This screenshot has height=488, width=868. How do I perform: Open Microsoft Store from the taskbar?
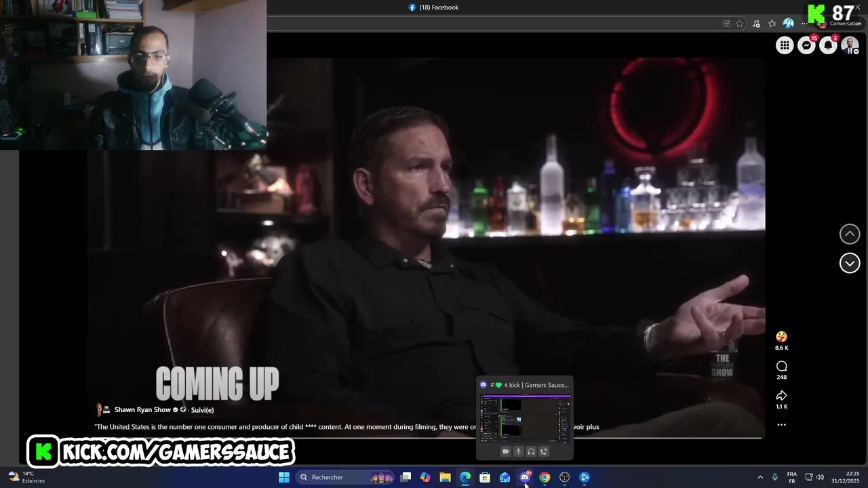[x=485, y=477]
